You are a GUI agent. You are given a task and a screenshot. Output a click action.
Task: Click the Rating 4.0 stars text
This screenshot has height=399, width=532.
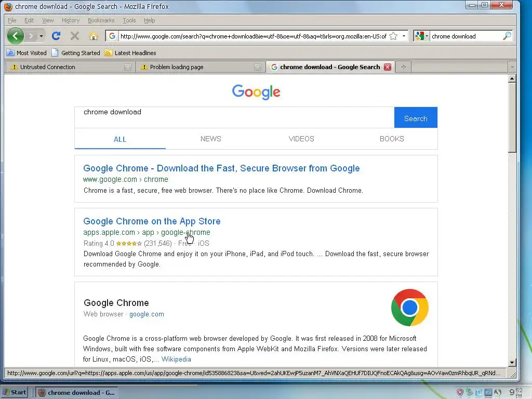point(127,243)
